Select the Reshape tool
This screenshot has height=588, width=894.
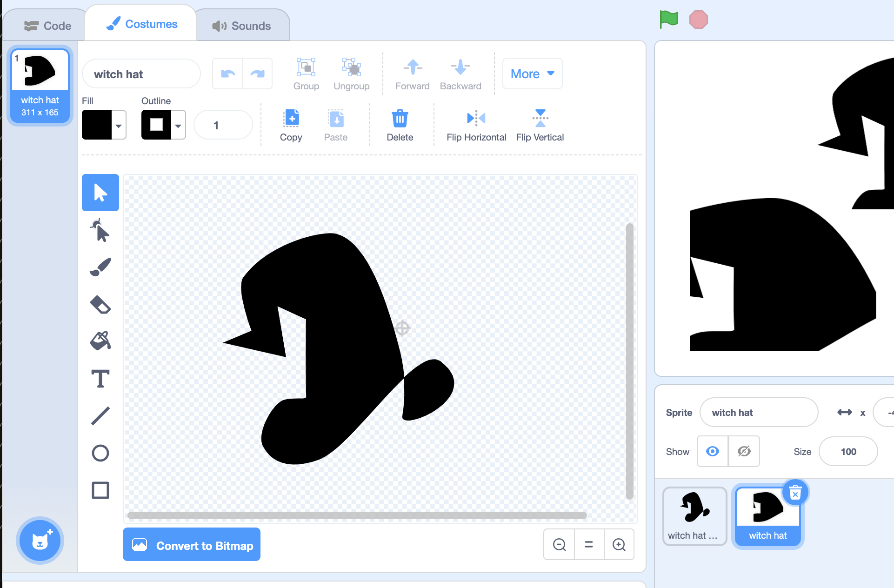coord(100,230)
